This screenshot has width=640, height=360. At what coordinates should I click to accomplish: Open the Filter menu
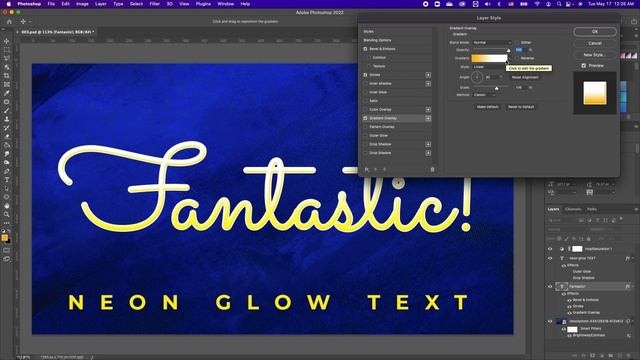coord(154,4)
